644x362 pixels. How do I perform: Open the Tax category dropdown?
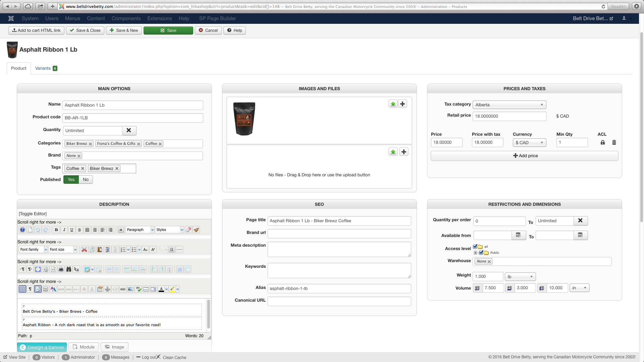coord(509,105)
